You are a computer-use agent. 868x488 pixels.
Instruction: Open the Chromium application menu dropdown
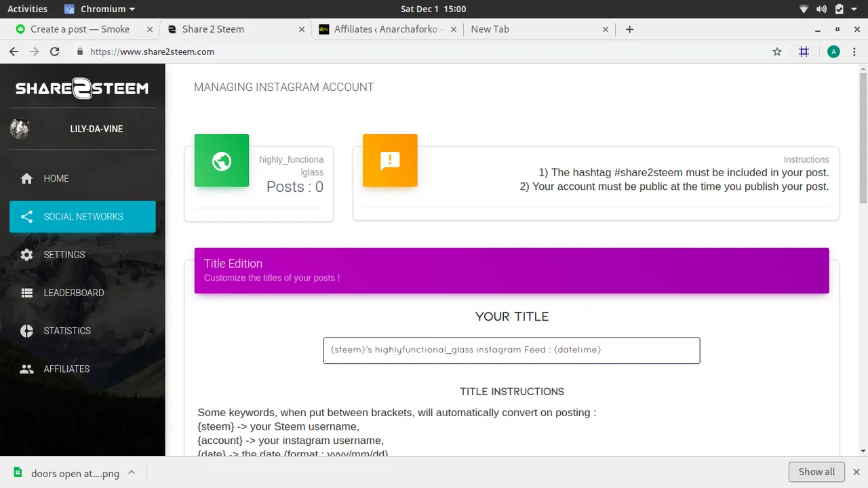[100, 9]
